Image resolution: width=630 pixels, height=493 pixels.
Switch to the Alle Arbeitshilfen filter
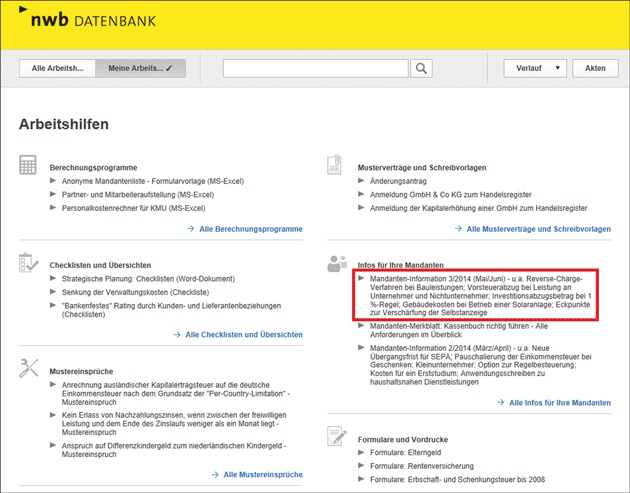click(57, 69)
